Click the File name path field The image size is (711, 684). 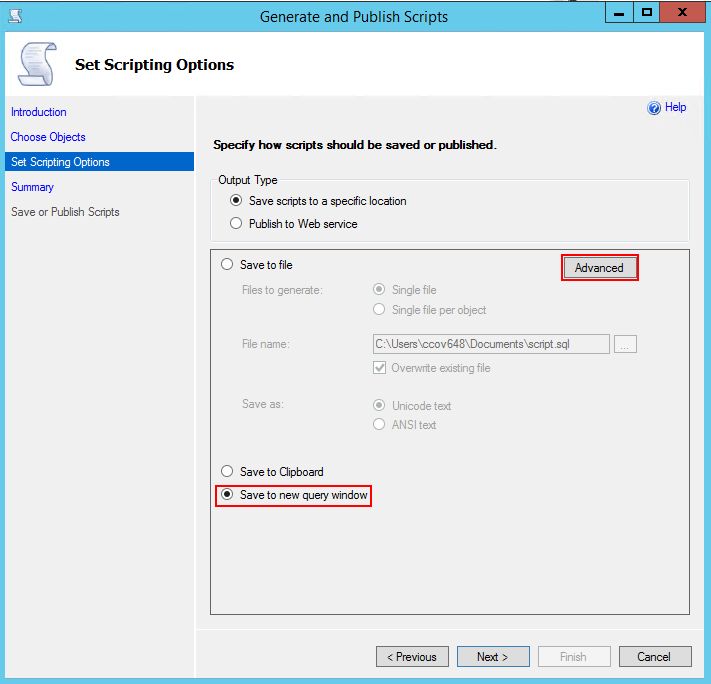click(x=491, y=344)
